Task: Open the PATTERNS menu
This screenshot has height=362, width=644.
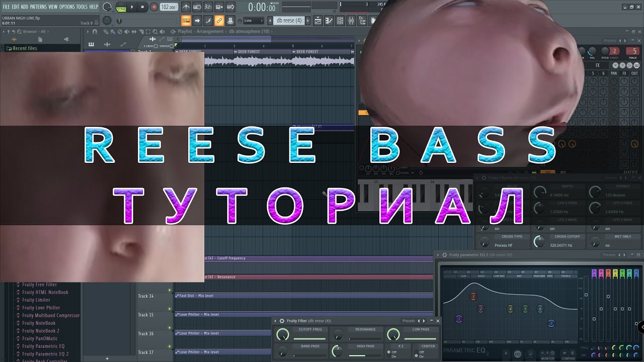Action: 38,7
